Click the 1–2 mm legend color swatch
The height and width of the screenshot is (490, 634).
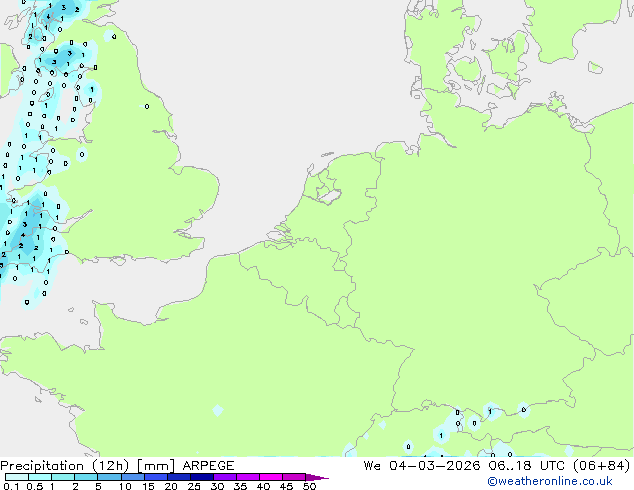tap(63, 477)
